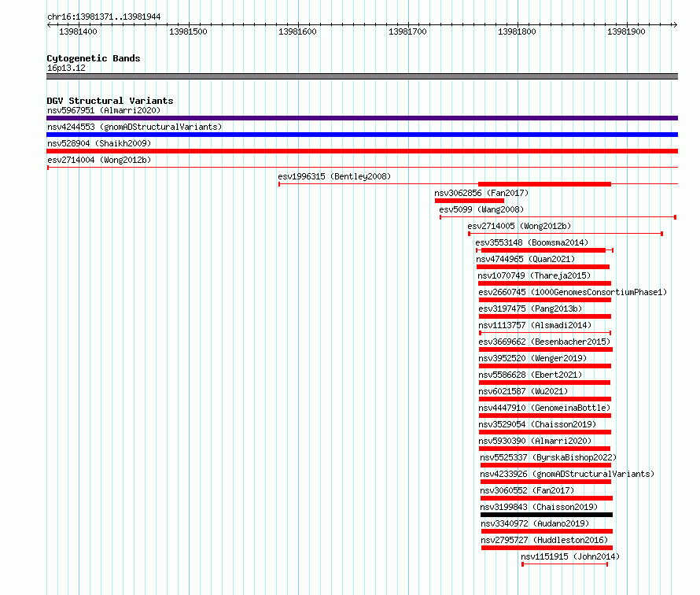The image size is (700, 595).
Task: Click the thin red nsv1151915 variant line
Action: tap(565, 564)
